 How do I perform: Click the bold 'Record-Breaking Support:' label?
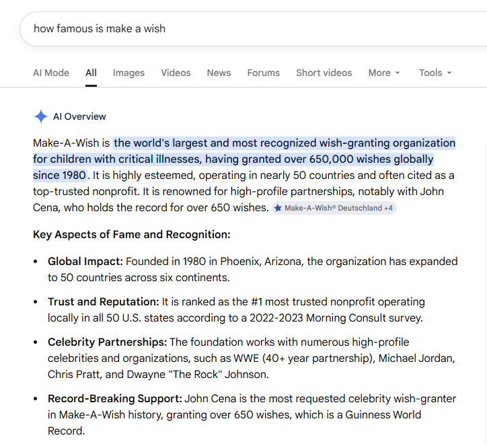point(115,399)
